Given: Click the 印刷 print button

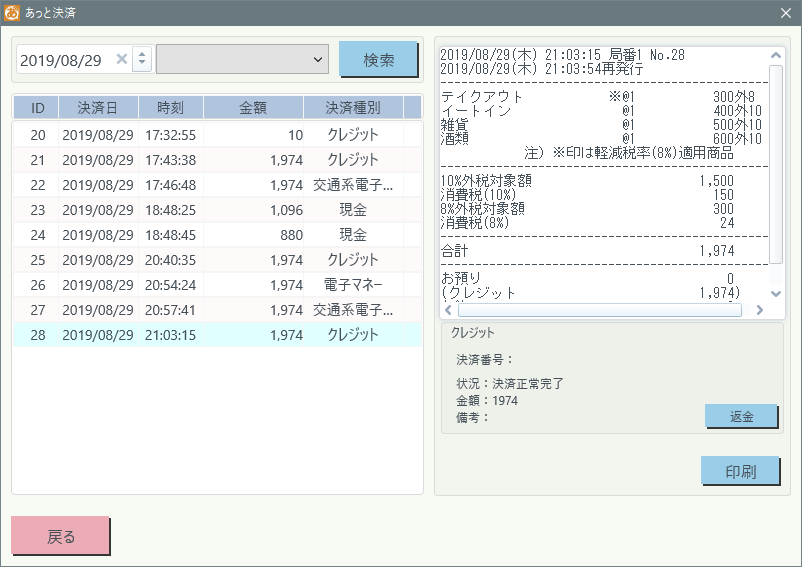Looking at the screenshot, I should tap(740, 472).
